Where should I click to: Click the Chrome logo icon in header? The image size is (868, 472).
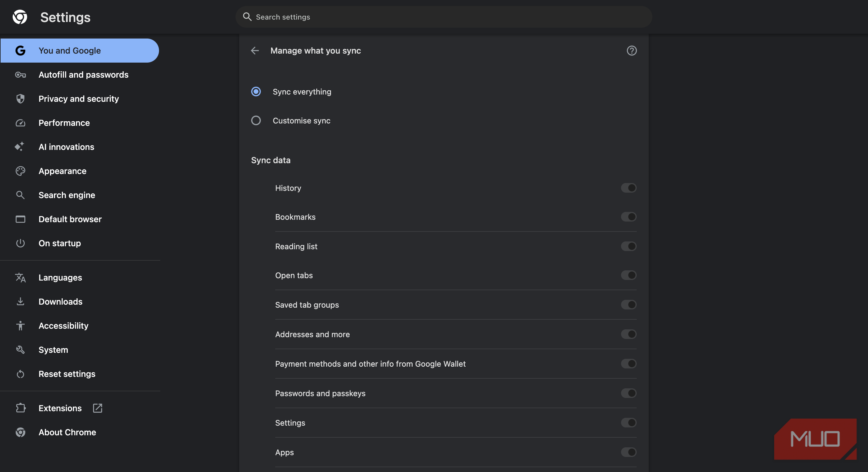click(x=20, y=17)
